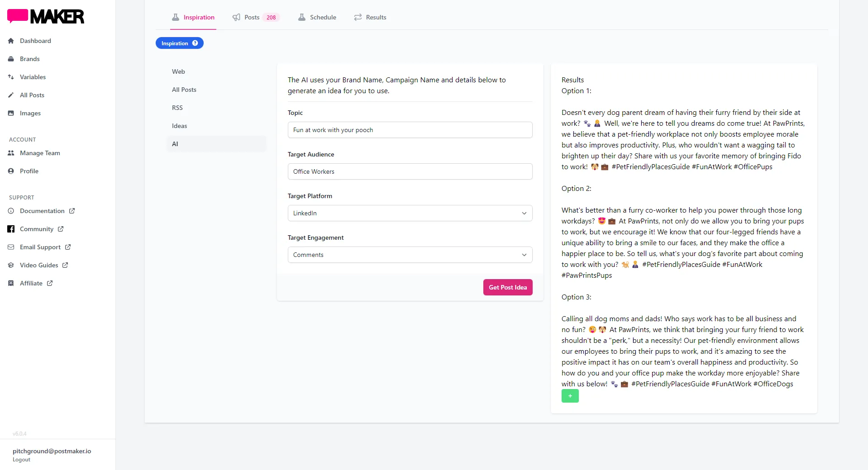The image size is (868, 470).
Task: Click the Posts megaphone icon
Action: (236, 17)
